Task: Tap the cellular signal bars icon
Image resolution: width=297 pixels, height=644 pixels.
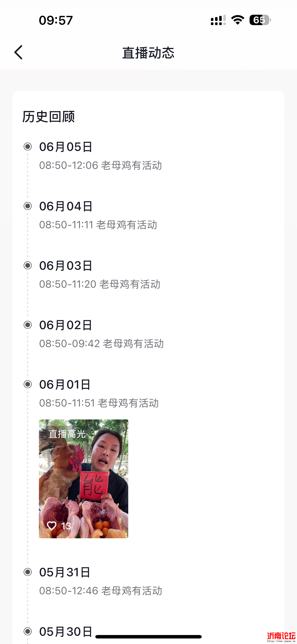Action: [218, 20]
